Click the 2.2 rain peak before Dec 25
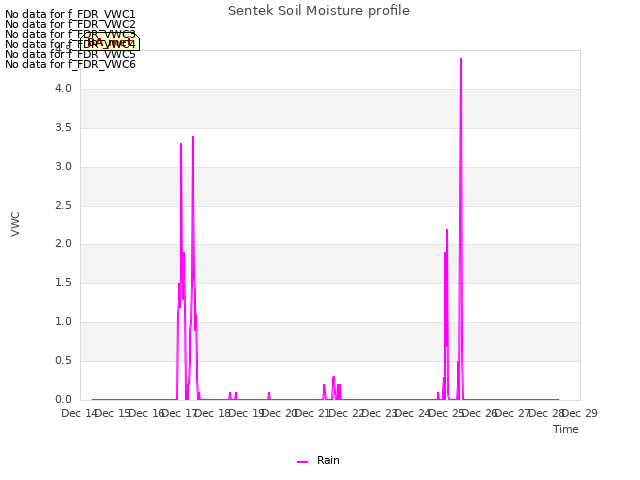This screenshot has height=480, width=640. (x=447, y=230)
